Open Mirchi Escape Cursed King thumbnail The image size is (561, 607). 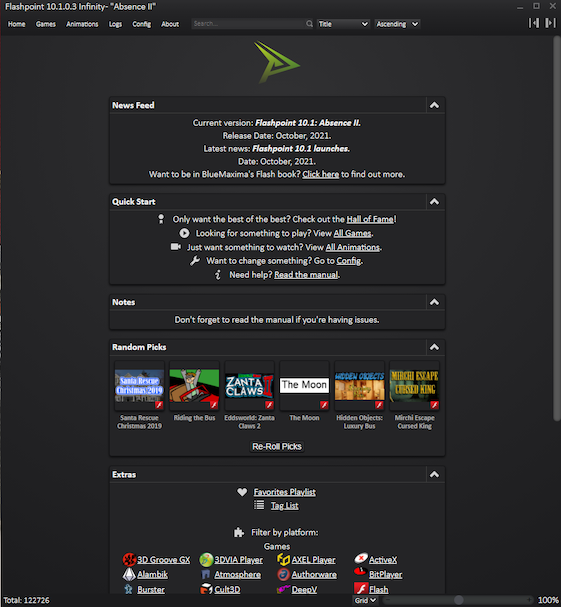point(414,386)
